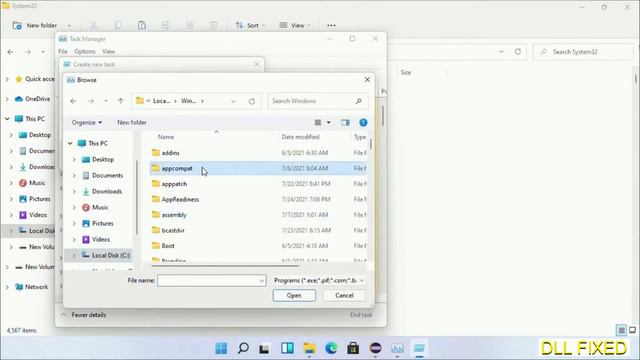This screenshot has width=640, height=360.
Task: Open recent locations dropdown in Browse dialog
Action: [x=106, y=101]
